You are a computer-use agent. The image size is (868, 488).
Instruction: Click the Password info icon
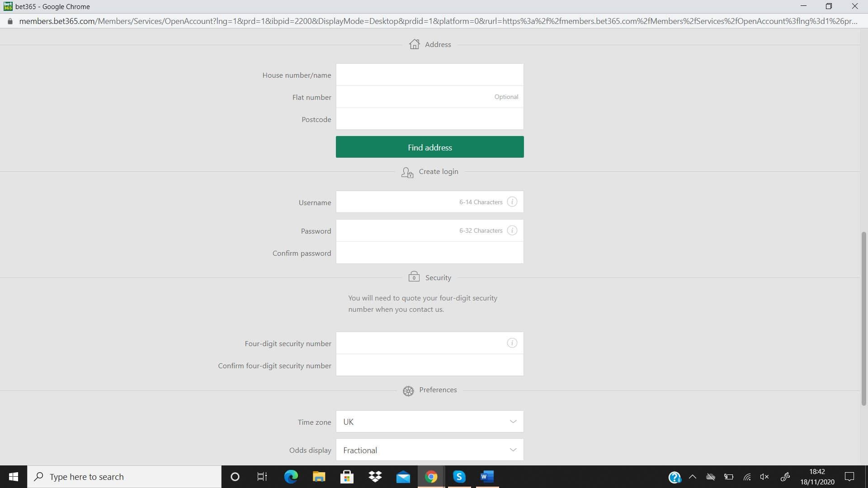pyautogui.click(x=512, y=230)
